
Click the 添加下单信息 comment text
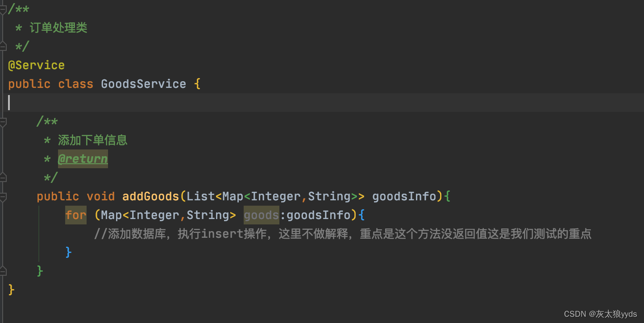(92, 140)
